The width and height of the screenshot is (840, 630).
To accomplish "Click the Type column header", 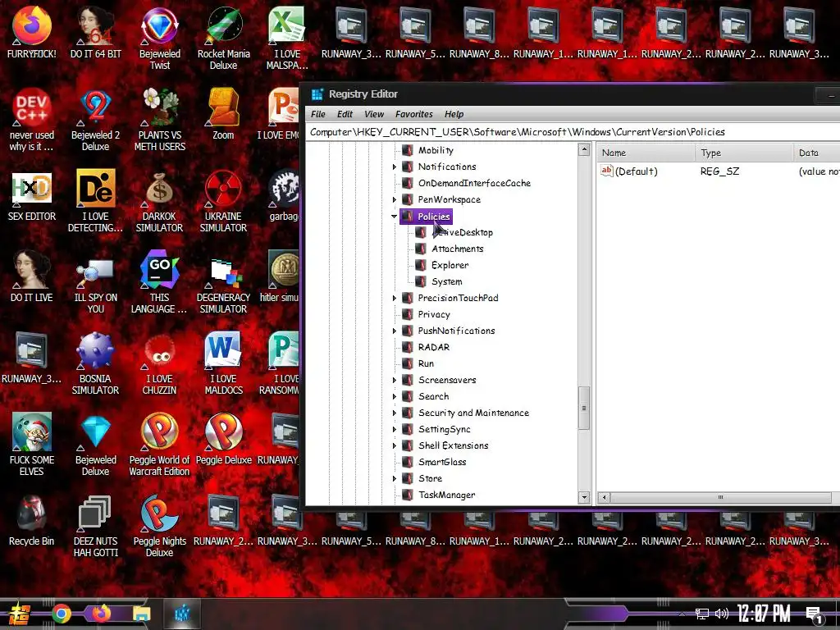I will (x=744, y=153).
